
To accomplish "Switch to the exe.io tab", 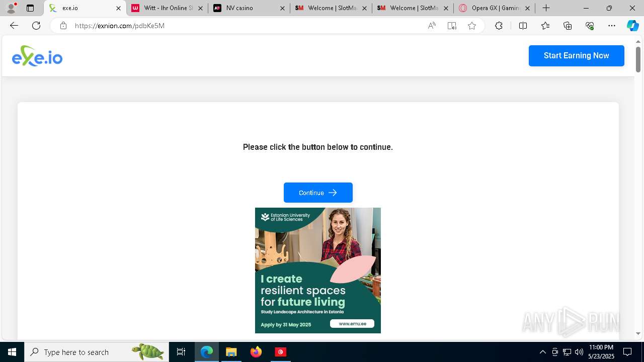I will 86,8.
